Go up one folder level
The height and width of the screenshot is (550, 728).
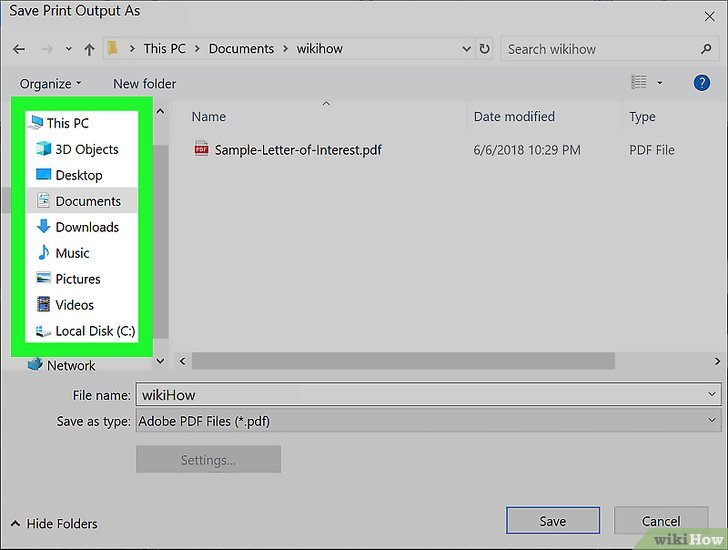coord(89,49)
